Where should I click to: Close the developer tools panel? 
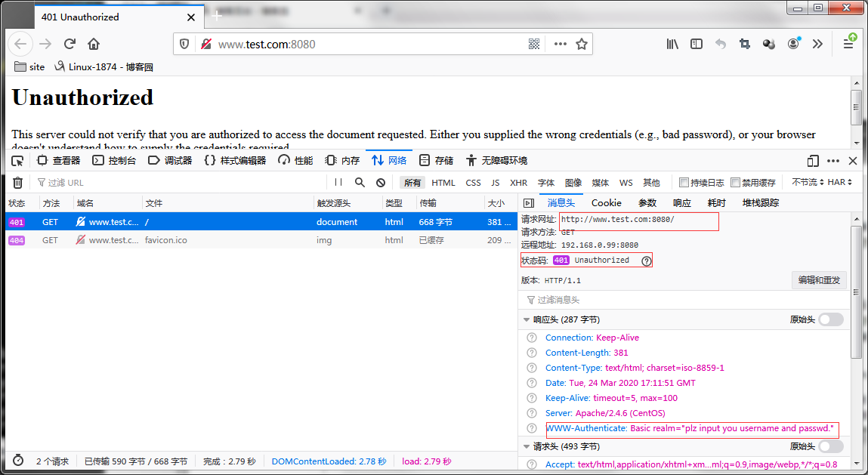point(853,161)
